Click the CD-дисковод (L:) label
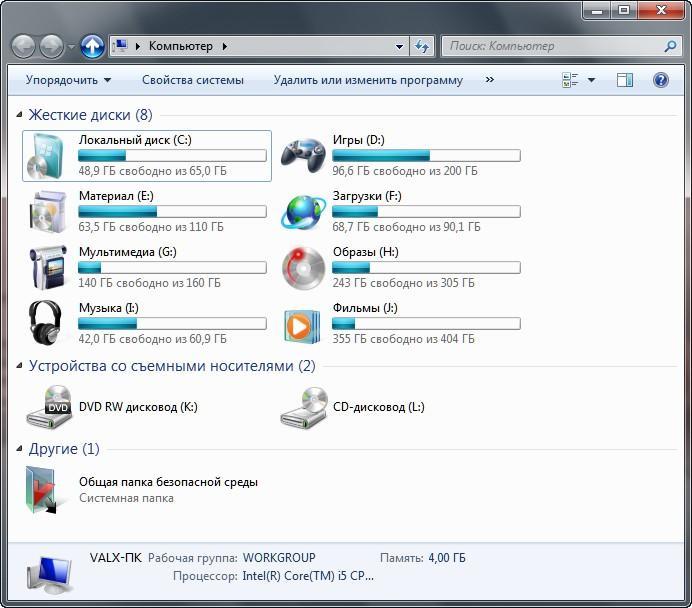Viewport: 692px width, 608px height. (x=379, y=407)
